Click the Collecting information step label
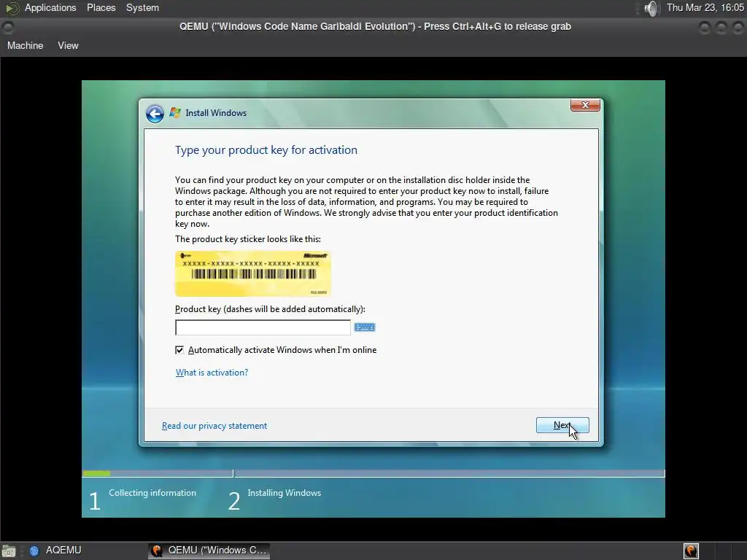The height and width of the screenshot is (560, 747). 152,493
